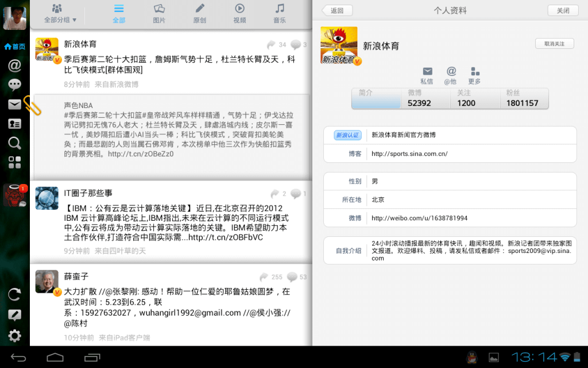Tap the red devil avatar with notification badge
This screenshot has width=588, height=368.
coord(15,195)
